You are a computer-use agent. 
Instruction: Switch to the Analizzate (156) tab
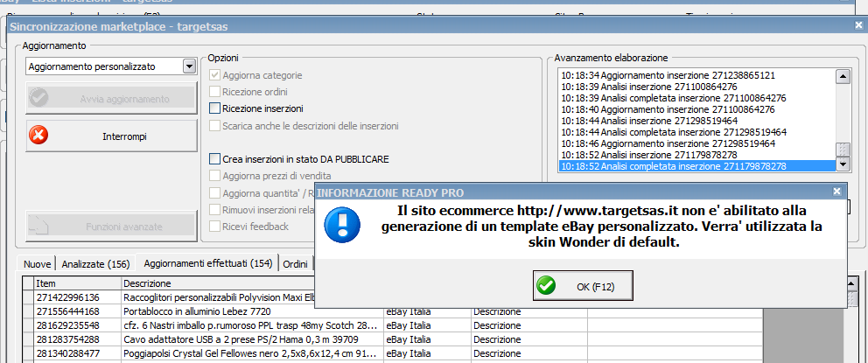(95, 264)
